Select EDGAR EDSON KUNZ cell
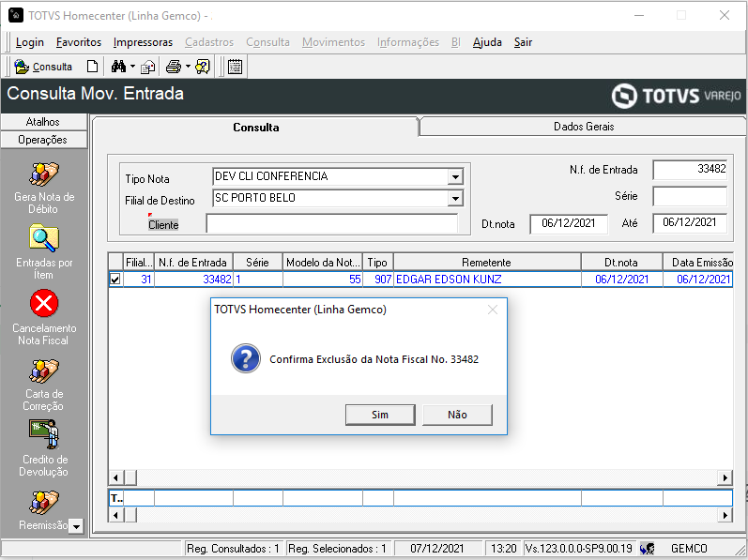748x560 pixels. click(486, 280)
